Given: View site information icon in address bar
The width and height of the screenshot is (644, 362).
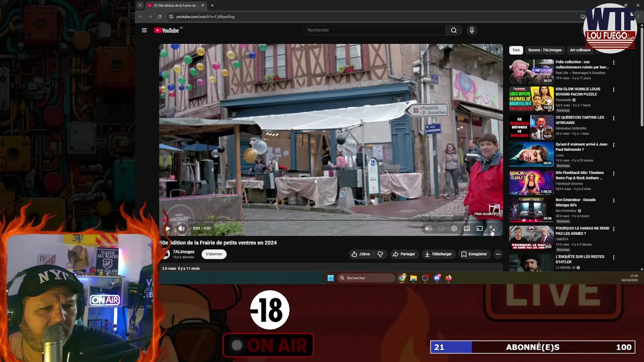Looking at the screenshot, I should click(x=171, y=17).
